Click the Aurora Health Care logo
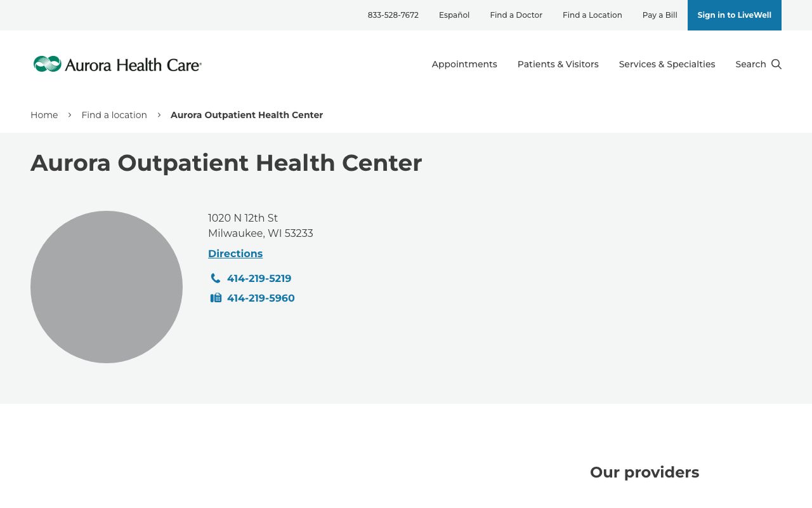Screen dimensions: 812x508 click(117, 64)
